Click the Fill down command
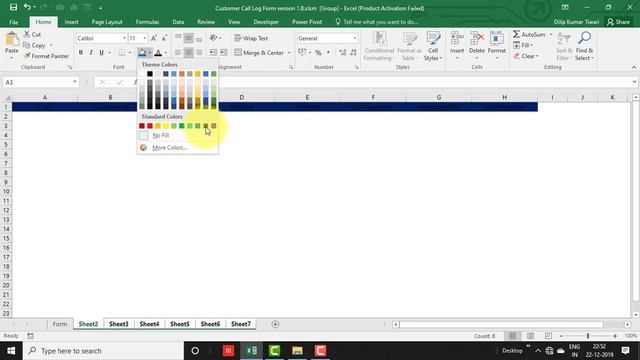Image resolution: width=640 pixels, height=360 pixels. tap(523, 45)
